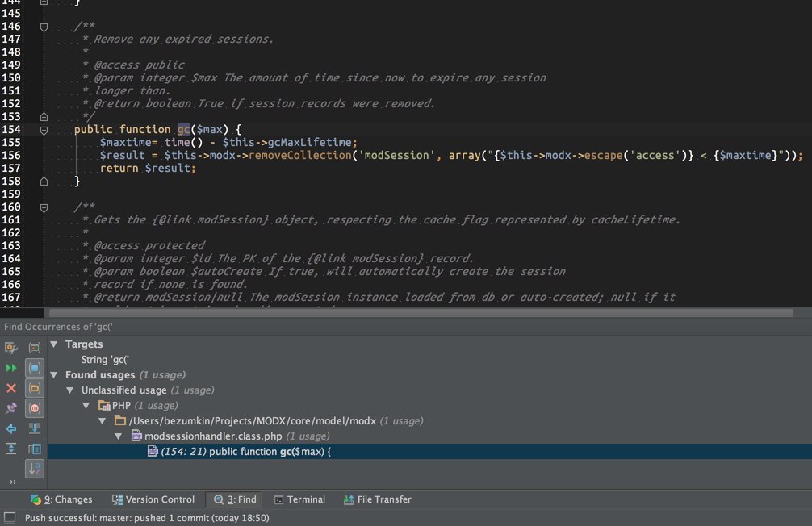Click 'removeCollection' in line 156
Screen dimensions: 812x526
[x=299, y=156]
